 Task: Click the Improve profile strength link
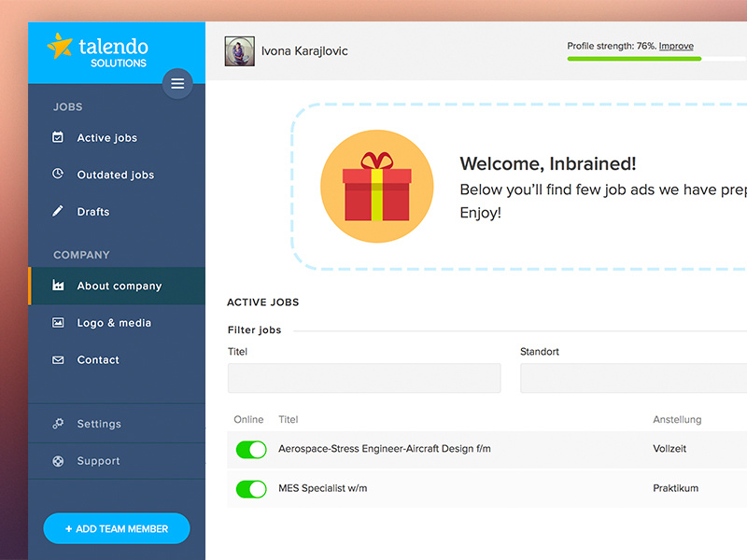click(x=676, y=46)
